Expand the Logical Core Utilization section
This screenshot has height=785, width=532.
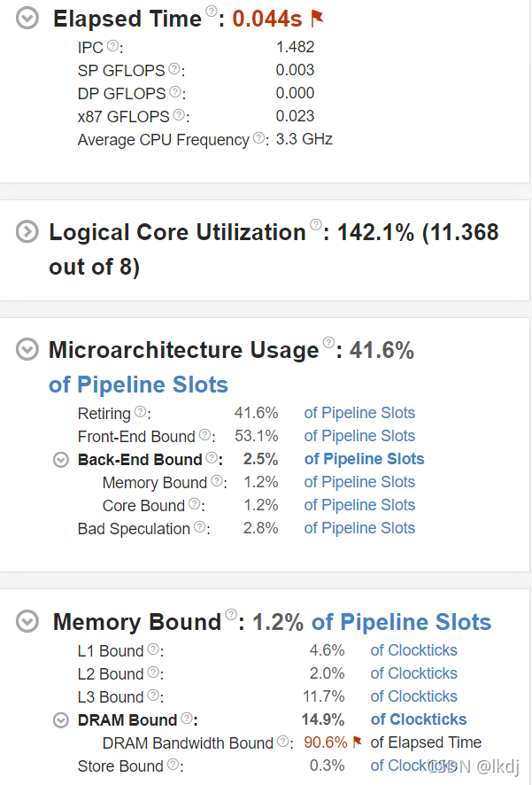[27, 232]
